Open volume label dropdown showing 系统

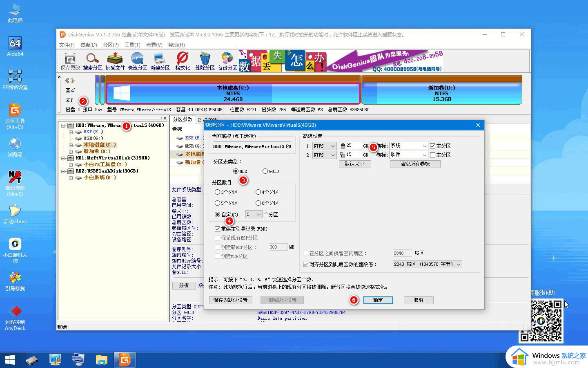pyautogui.click(x=409, y=146)
